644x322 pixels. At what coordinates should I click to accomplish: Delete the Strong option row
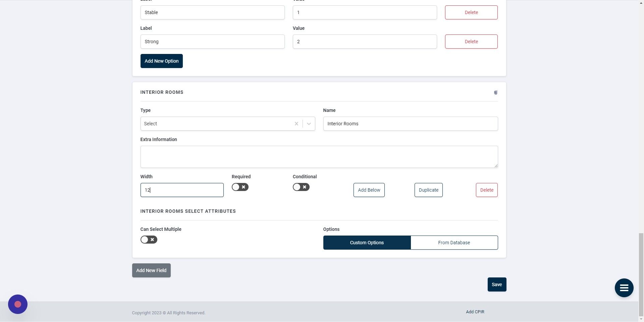click(471, 42)
